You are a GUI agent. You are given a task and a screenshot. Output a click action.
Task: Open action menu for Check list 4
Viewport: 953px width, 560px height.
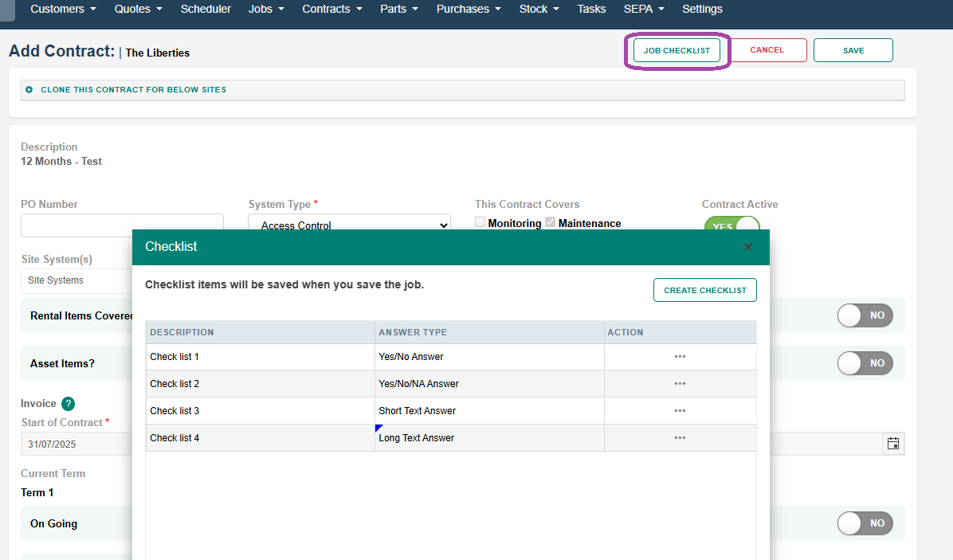pyautogui.click(x=680, y=438)
